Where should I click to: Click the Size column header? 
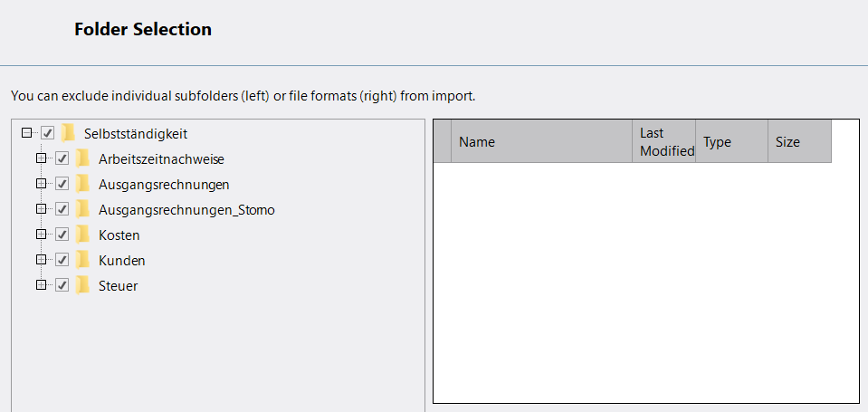[x=798, y=142]
